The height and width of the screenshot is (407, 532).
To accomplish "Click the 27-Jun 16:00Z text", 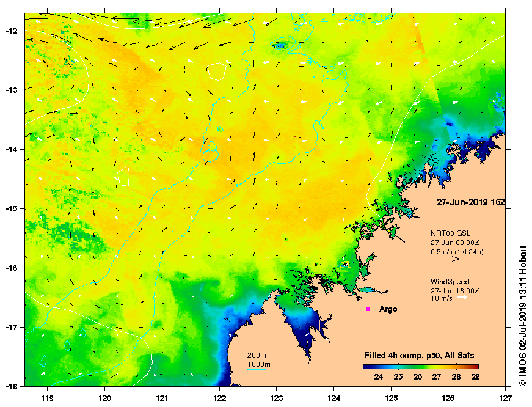I will pyautogui.click(x=454, y=291).
